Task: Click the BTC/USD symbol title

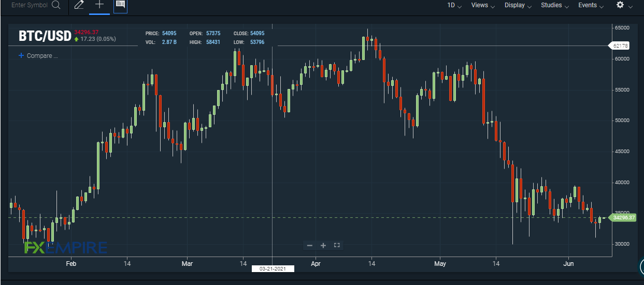Action: pos(45,36)
